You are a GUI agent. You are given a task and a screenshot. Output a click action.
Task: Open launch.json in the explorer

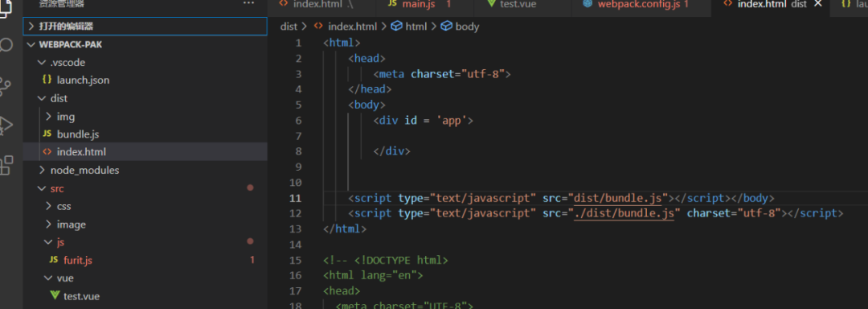83,80
